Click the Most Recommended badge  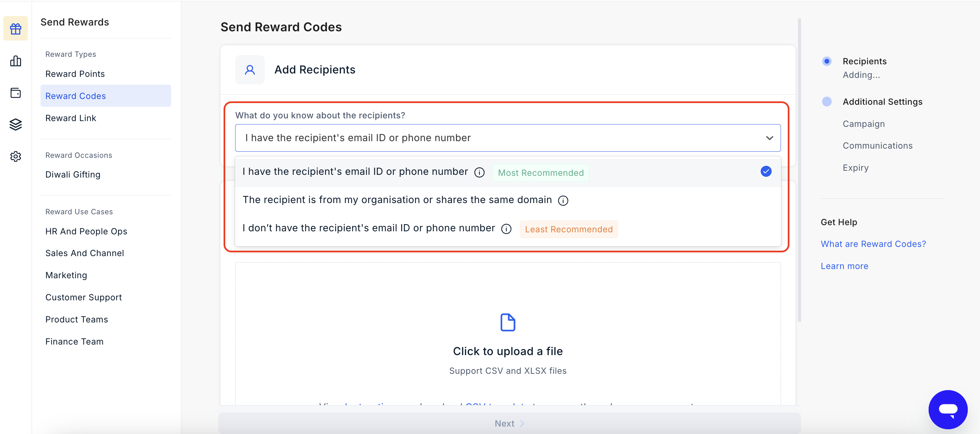[541, 173]
